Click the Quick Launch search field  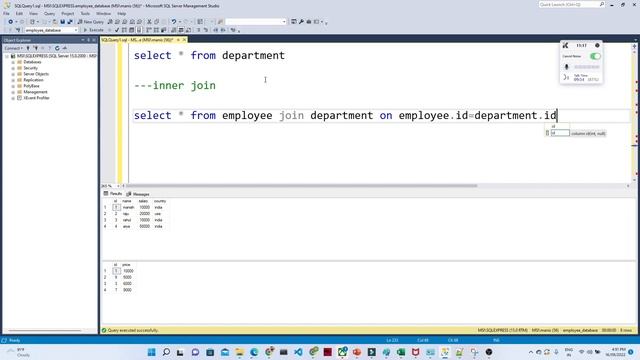569,4
